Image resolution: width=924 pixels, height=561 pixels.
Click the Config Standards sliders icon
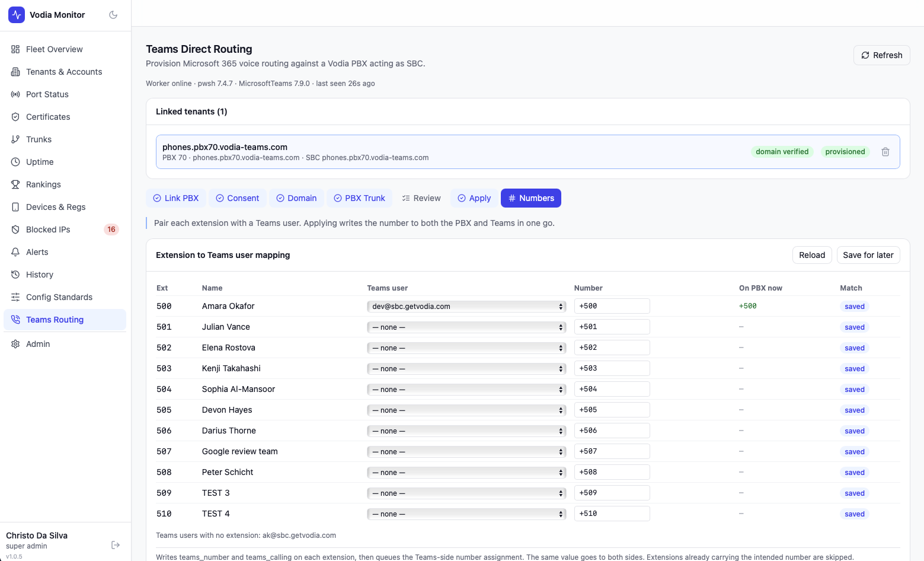tap(15, 297)
